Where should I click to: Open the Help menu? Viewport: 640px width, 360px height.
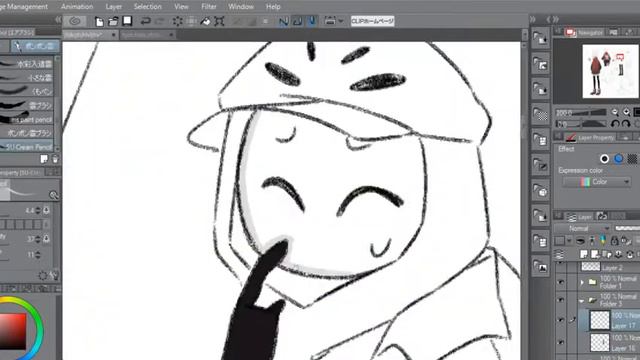click(273, 7)
